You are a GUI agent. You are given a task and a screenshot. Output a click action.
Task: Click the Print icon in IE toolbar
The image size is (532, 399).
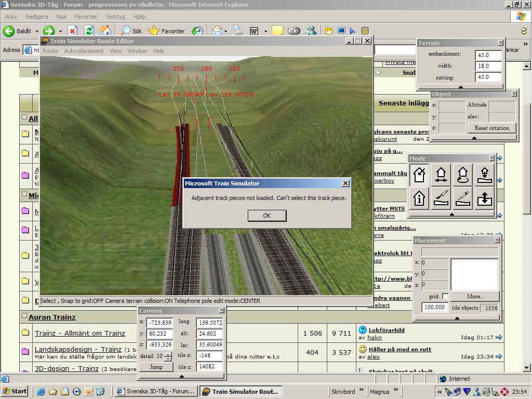[x=237, y=31]
